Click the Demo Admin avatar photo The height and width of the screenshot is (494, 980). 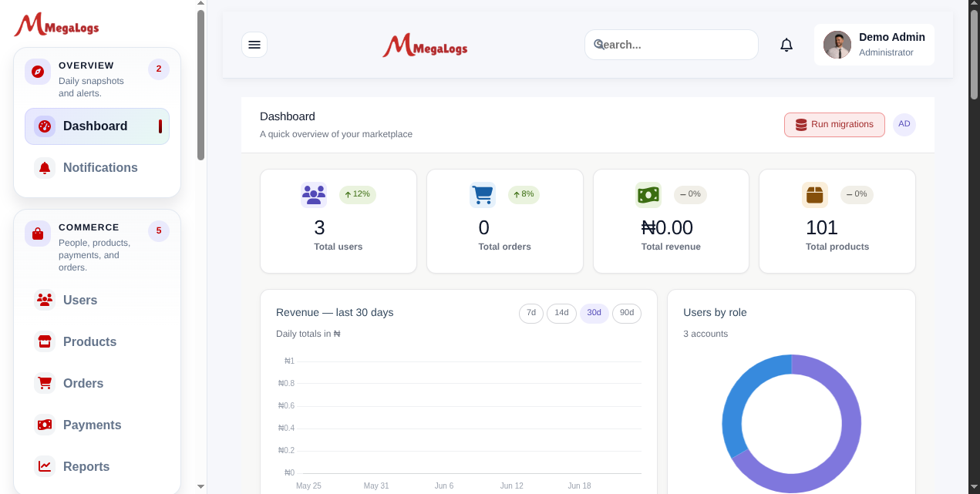point(837,45)
